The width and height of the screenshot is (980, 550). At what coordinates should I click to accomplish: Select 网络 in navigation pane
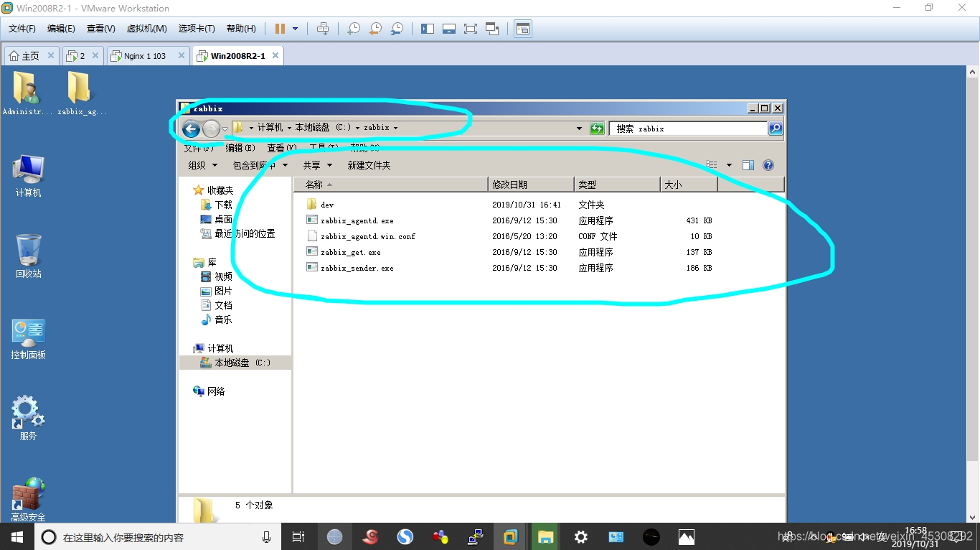tap(209, 391)
